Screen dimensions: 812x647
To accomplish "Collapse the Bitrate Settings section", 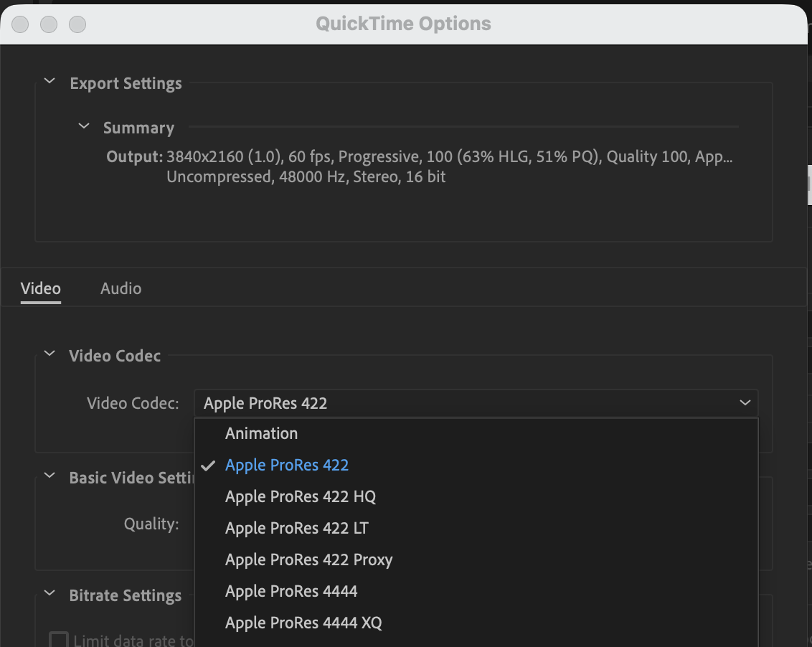I will tap(49, 592).
